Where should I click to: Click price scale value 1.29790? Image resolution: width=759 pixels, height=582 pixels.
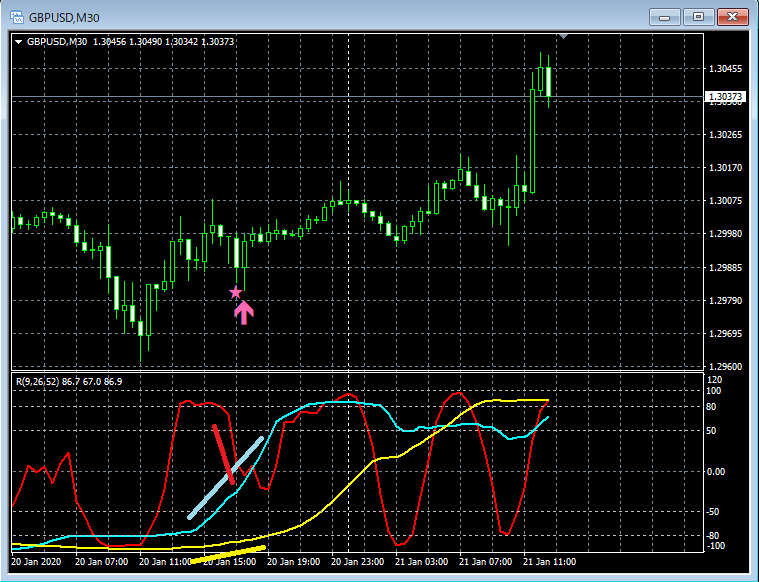[x=725, y=301]
